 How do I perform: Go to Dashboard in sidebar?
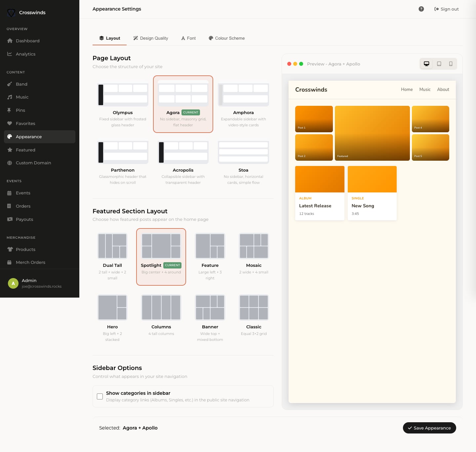pyautogui.click(x=40, y=41)
